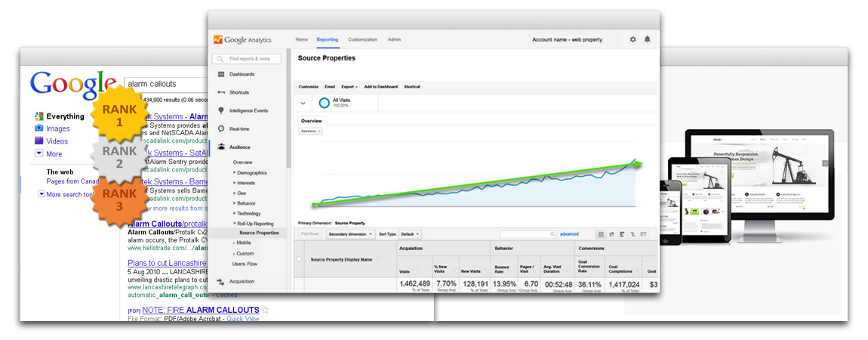
Task: Tick the Source Property table header checkbox
Action: click(x=299, y=259)
